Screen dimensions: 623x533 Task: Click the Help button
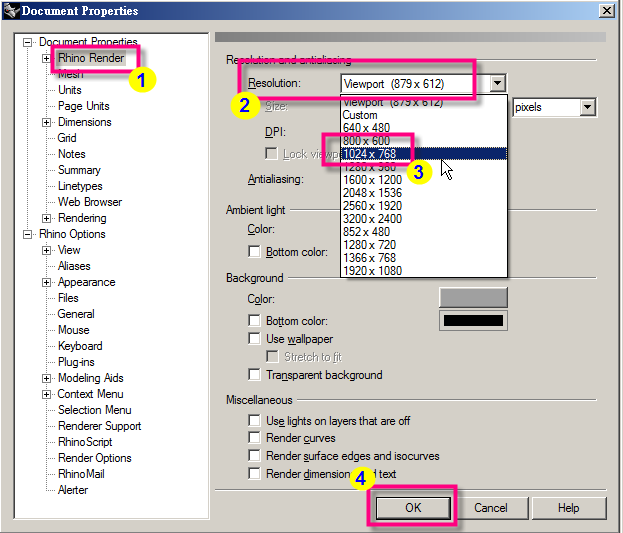pyautogui.click(x=569, y=508)
